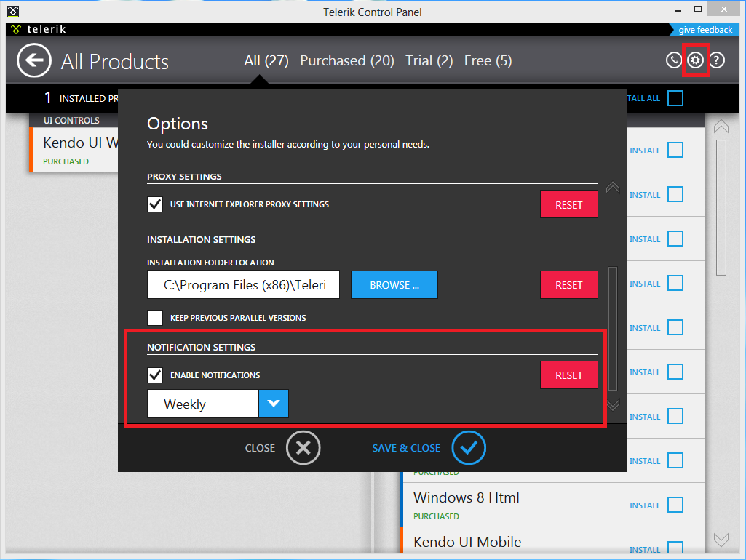Viewport: 746px width, 560px height.
Task: Switch to Purchased (20) tab
Action: pyautogui.click(x=347, y=61)
